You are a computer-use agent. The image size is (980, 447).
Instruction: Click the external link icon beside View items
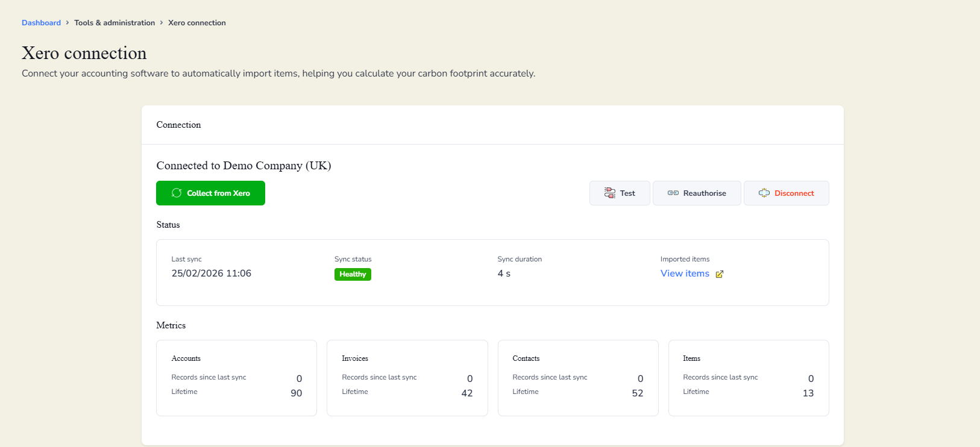pos(719,274)
